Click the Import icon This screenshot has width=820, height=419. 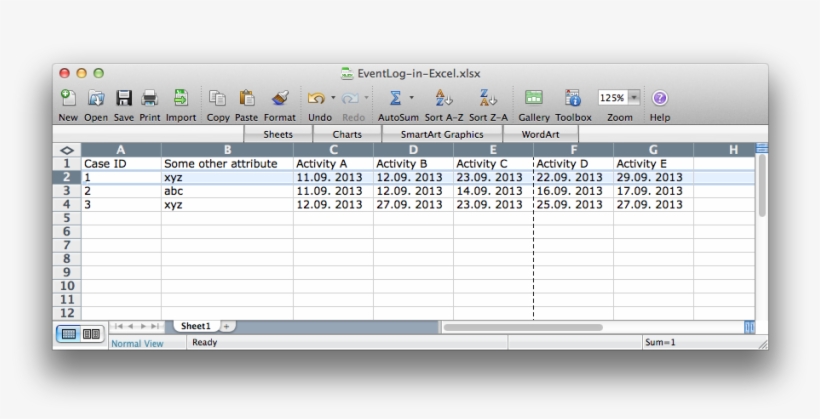click(x=181, y=98)
